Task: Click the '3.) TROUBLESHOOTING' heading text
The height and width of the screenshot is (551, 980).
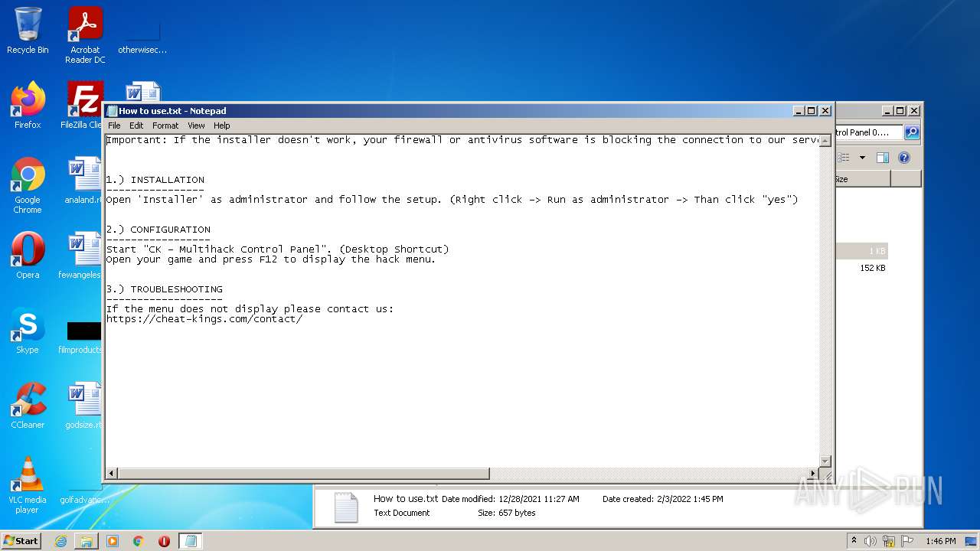Action: [164, 289]
